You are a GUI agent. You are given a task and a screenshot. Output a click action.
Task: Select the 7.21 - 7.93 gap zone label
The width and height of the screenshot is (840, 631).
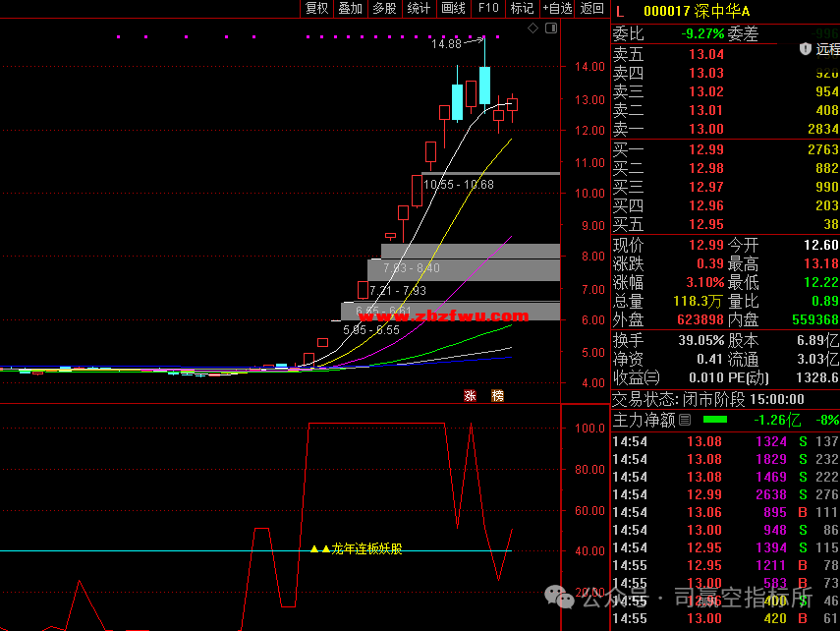pyautogui.click(x=398, y=291)
